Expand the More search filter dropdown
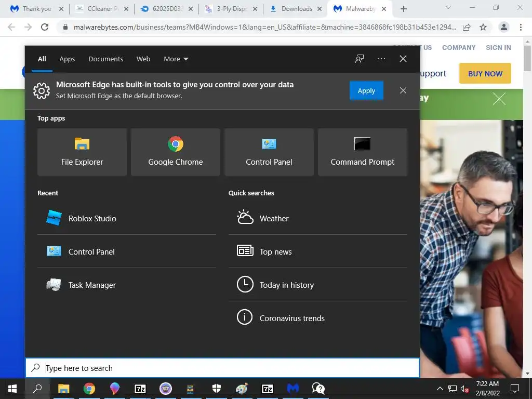532x399 pixels. click(176, 59)
